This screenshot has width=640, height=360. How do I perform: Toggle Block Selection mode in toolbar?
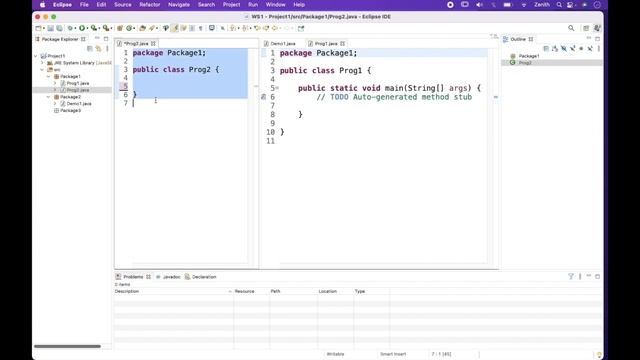click(x=192, y=28)
